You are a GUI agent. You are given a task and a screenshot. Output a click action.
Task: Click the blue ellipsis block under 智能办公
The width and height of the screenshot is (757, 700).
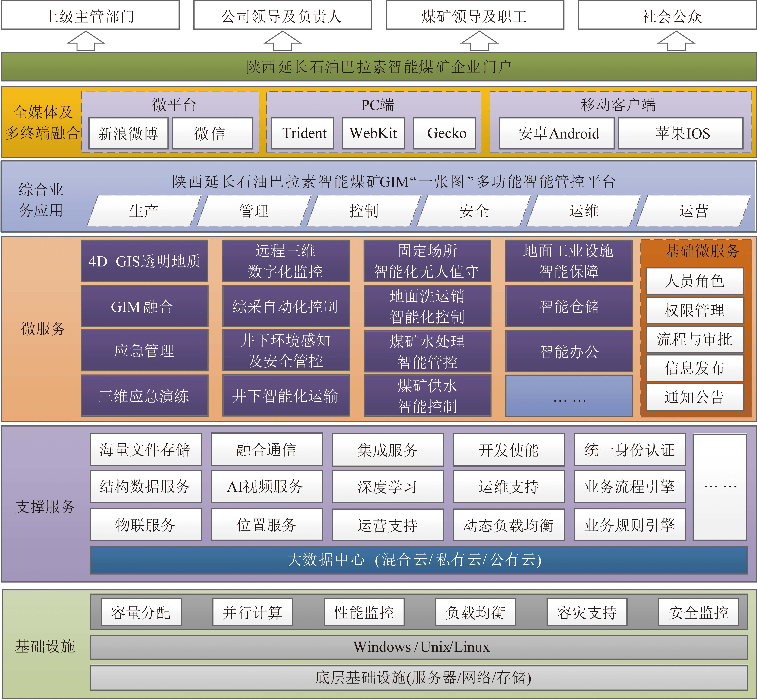[569, 396]
